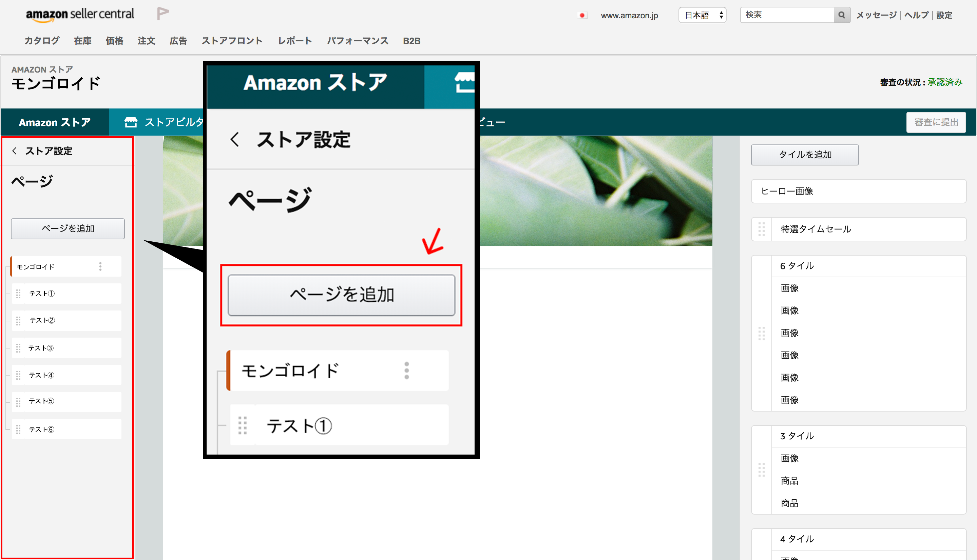This screenshot has width=977, height=560.
Task: Click the 検索 search input field
Action: point(787,15)
